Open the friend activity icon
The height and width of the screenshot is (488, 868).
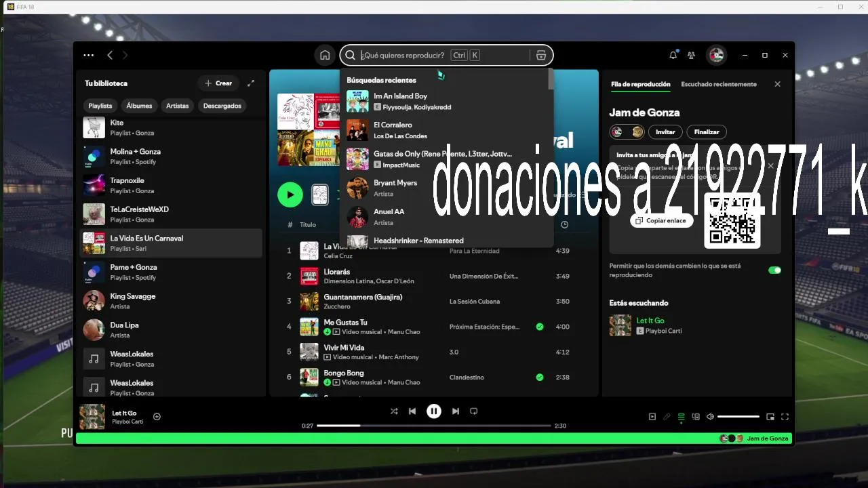coord(691,56)
